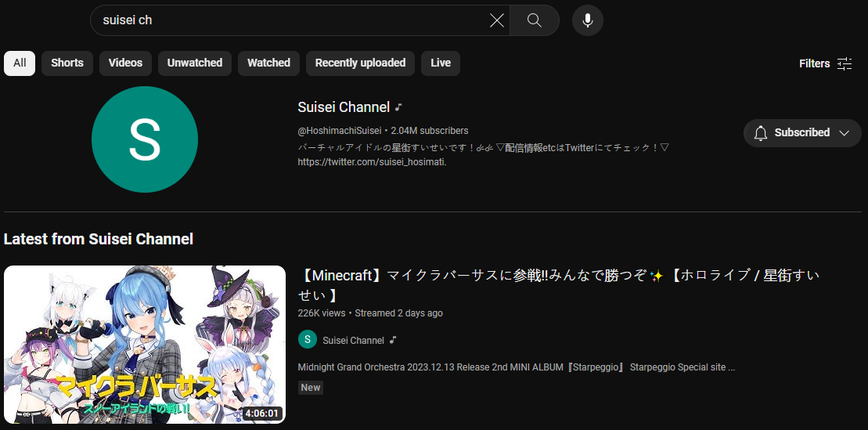Open the Minecraft stream thumbnail
Screen dimensions: 868x430
145,344
